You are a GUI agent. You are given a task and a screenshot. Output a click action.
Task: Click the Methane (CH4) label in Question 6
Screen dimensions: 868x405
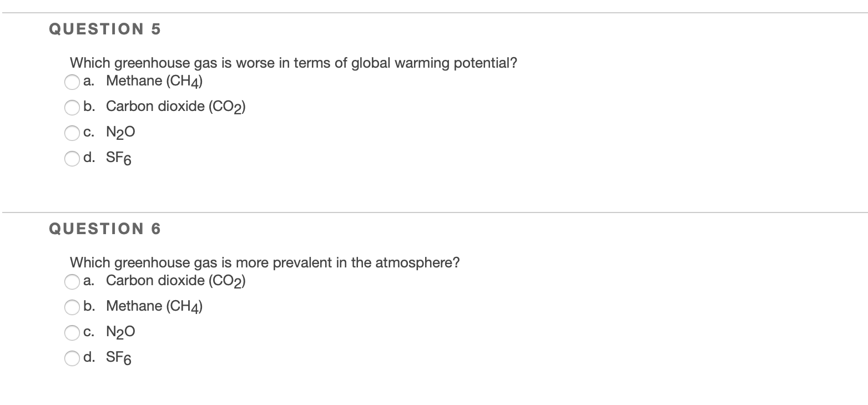click(154, 306)
